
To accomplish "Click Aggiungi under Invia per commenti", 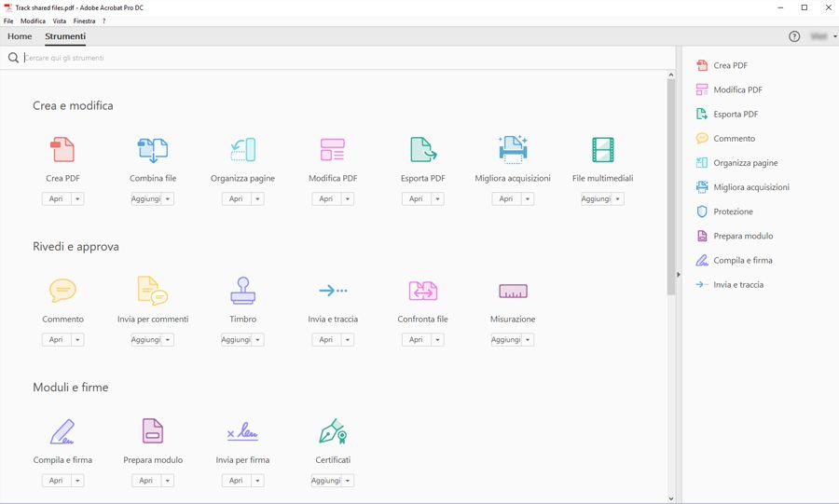I will tap(146, 340).
